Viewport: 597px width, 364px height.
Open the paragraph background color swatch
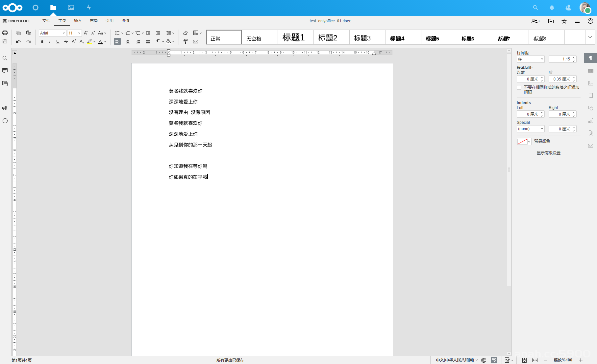coord(524,142)
